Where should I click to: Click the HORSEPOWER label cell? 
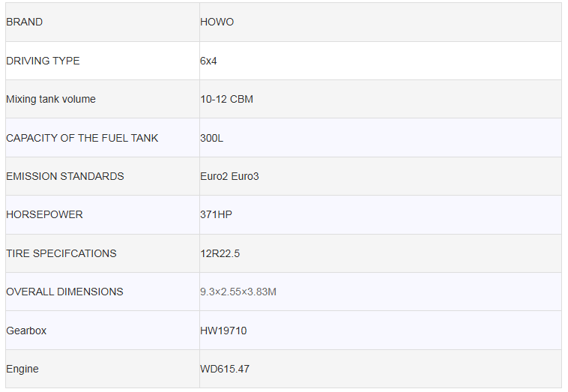[x=44, y=214]
